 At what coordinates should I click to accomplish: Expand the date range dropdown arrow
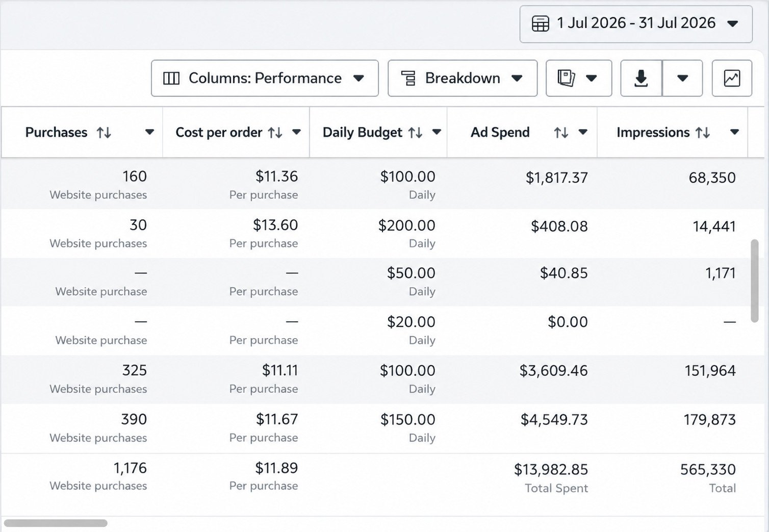(733, 23)
